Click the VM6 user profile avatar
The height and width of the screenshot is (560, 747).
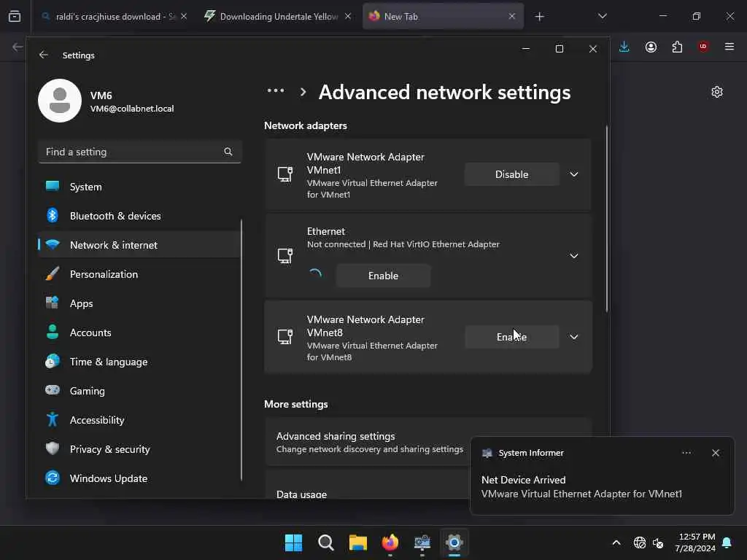tap(60, 101)
